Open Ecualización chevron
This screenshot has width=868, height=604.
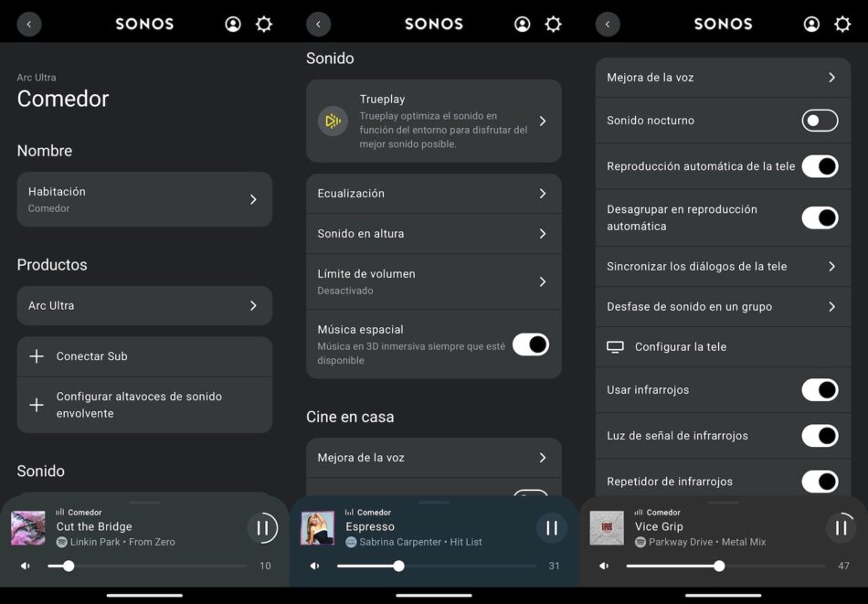pyautogui.click(x=543, y=193)
